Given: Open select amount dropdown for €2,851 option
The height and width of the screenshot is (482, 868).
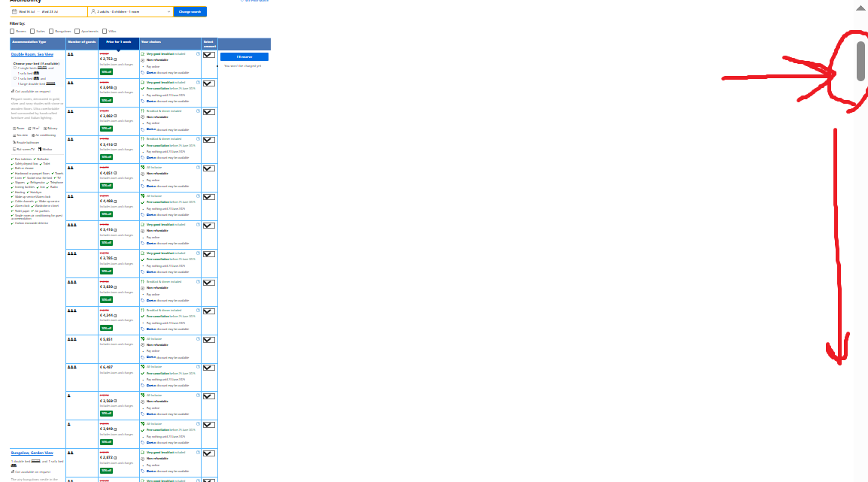Looking at the screenshot, I should (208, 339).
